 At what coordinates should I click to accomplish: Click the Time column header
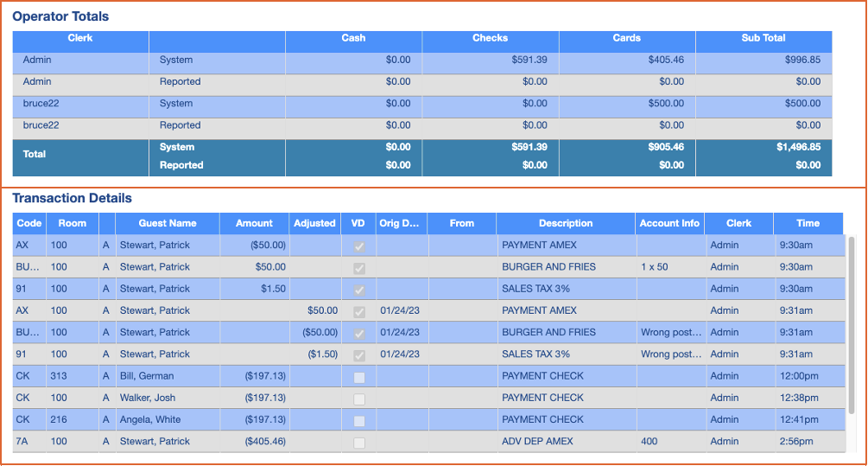coord(808,223)
